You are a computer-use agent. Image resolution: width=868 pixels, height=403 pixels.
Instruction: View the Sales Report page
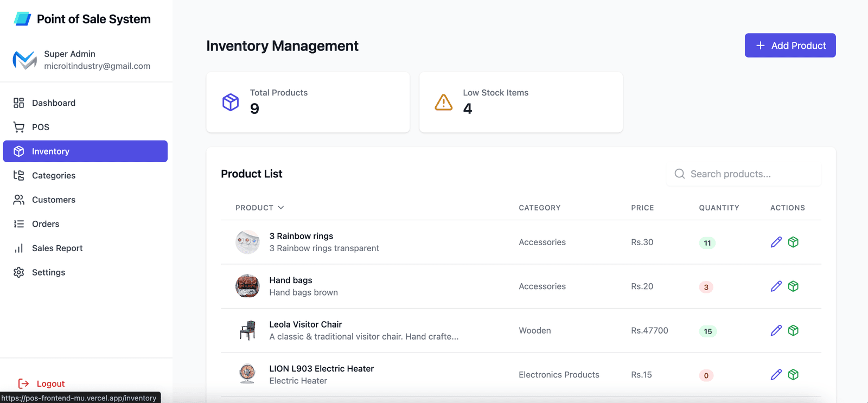[85, 248]
